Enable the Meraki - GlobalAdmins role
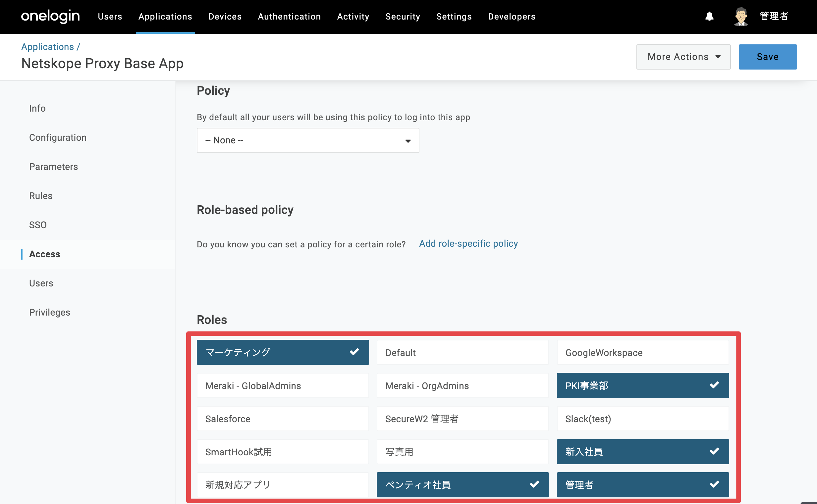Screen dimensions: 817x504 [283, 385]
